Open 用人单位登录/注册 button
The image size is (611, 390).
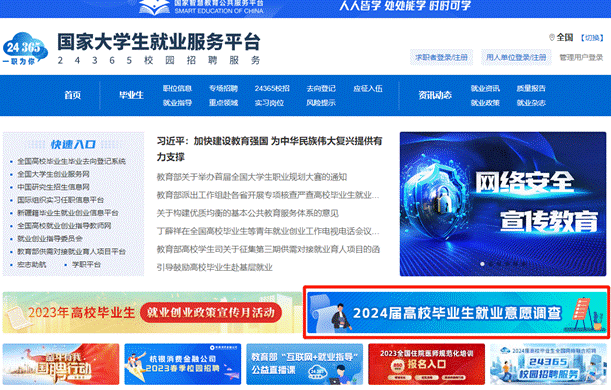pos(516,57)
